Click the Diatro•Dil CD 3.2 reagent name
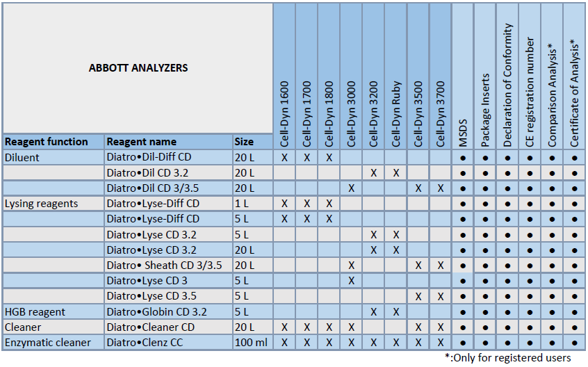Image resolution: width=588 pixels, height=367 pixels. point(147,173)
